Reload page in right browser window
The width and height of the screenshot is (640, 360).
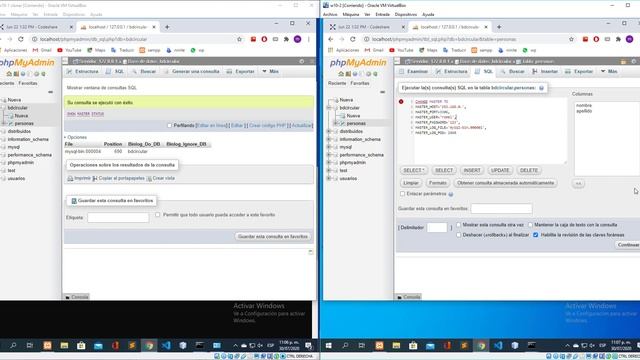[353, 39]
